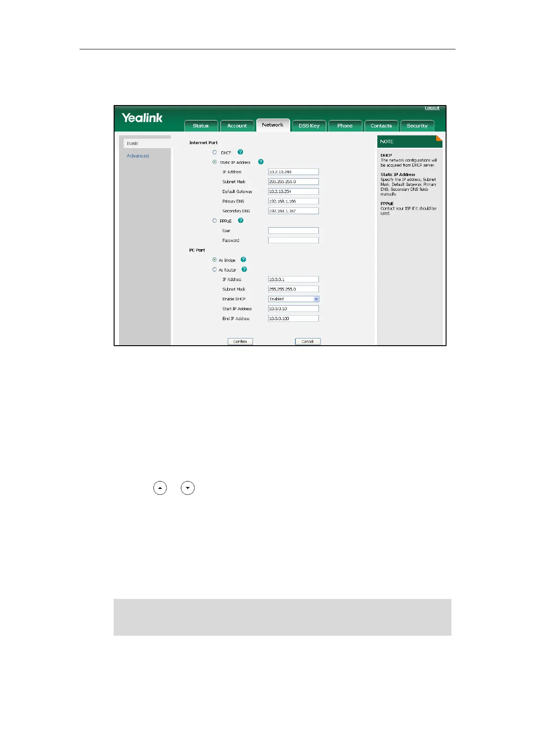Click the Internet Port heading
The image size is (535, 756).
click(203, 143)
